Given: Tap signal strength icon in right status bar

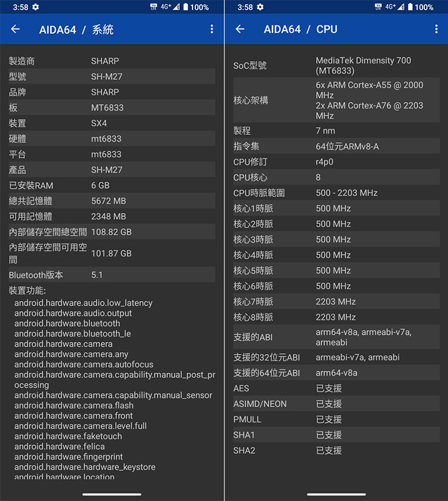Looking at the screenshot, I should 401,7.
